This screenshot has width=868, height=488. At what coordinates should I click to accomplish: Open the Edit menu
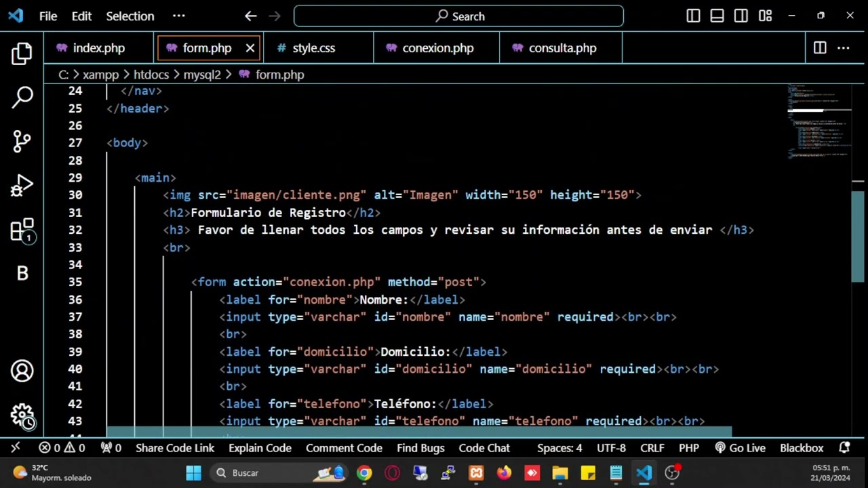tap(81, 16)
